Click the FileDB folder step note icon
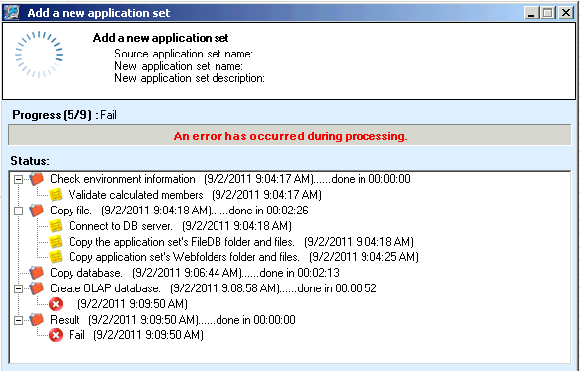This screenshot has height=371, width=580. click(56, 242)
